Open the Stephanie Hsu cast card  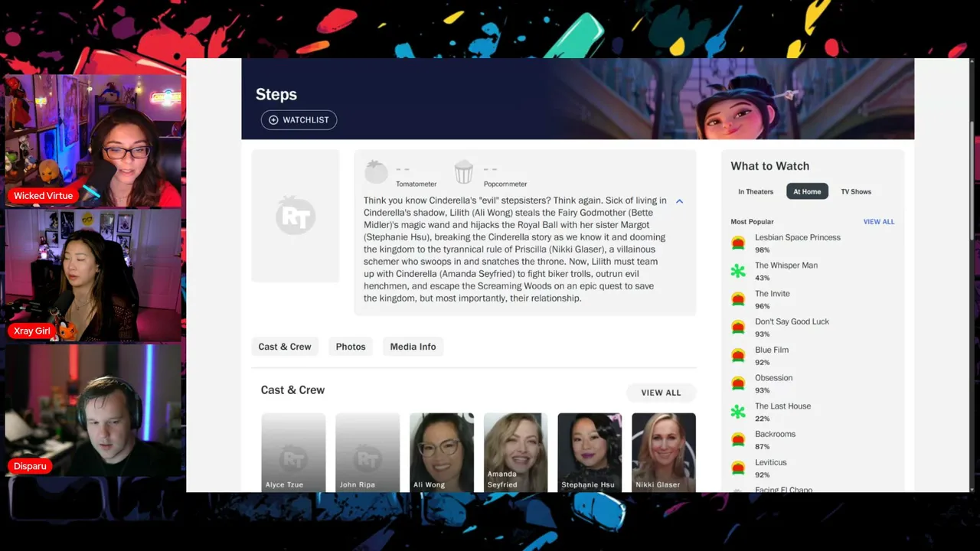coord(590,452)
